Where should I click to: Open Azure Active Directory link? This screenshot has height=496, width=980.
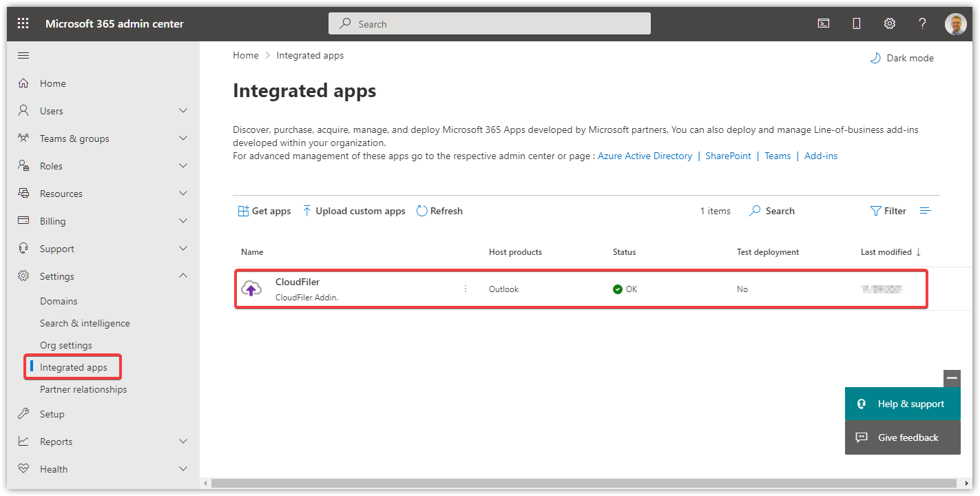[x=645, y=156]
